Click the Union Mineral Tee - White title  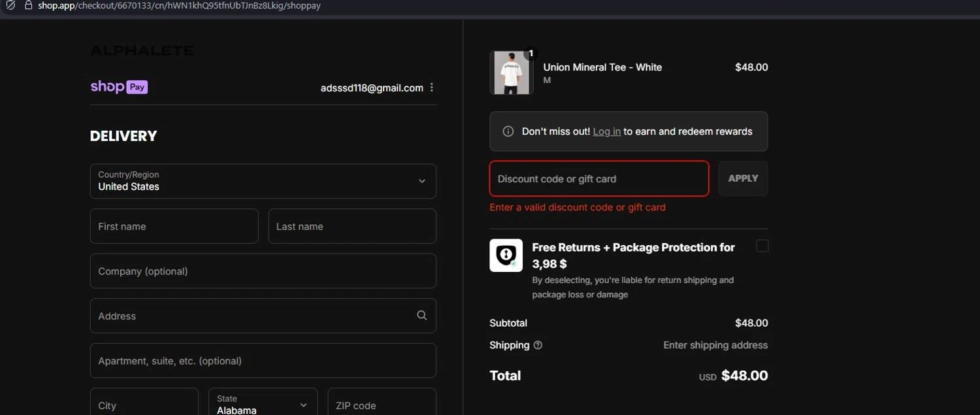point(602,67)
